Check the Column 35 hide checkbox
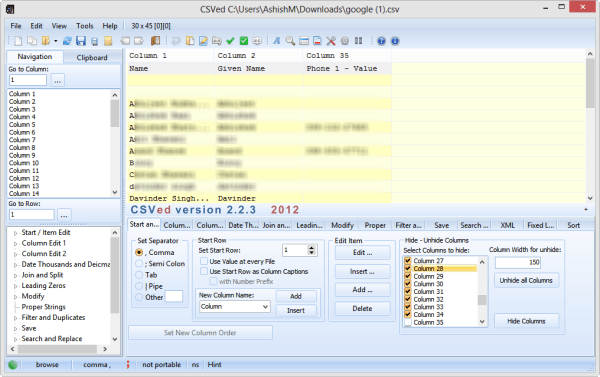Screen dimensions: 600x377 408,322
